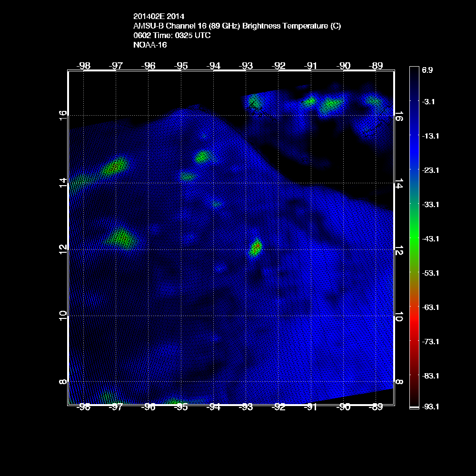This screenshot has height=476, width=476.
Task: Click the green storm cell just above 12N, -97
Action: click(x=121, y=238)
